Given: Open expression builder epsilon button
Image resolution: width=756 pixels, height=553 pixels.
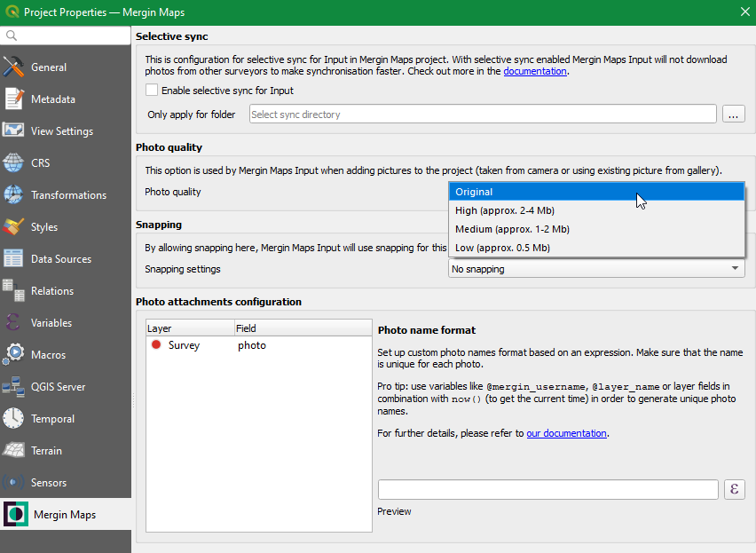Looking at the screenshot, I should pos(735,489).
